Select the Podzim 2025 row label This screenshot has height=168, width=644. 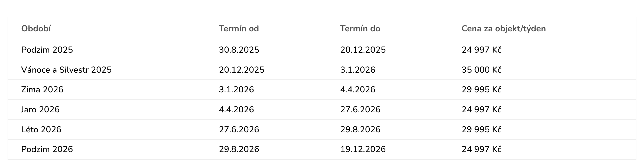[47, 50]
